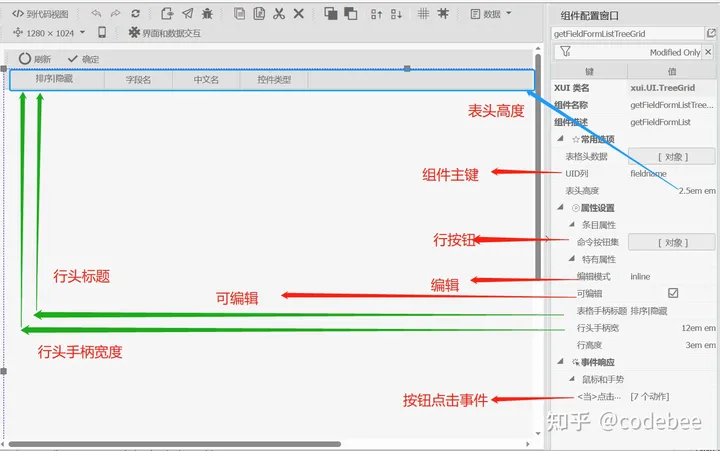The height and width of the screenshot is (451, 720).
Task: Open the 1280 × 1024 resolution dropdown
Action: coord(50,33)
